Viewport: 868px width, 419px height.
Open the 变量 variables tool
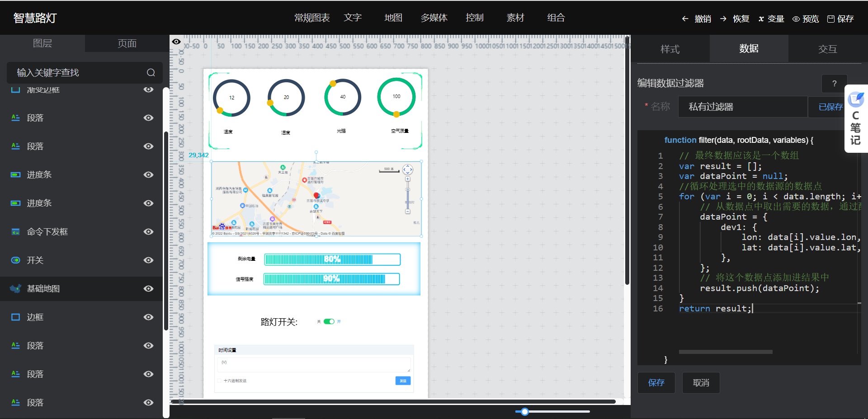point(771,19)
